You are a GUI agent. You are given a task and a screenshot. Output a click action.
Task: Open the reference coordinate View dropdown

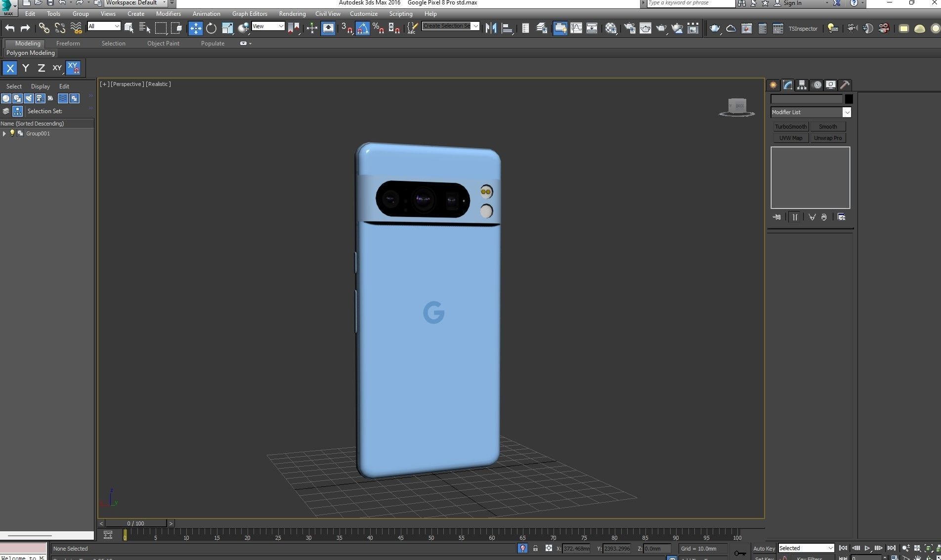pyautogui.click(x=268, y=26)
